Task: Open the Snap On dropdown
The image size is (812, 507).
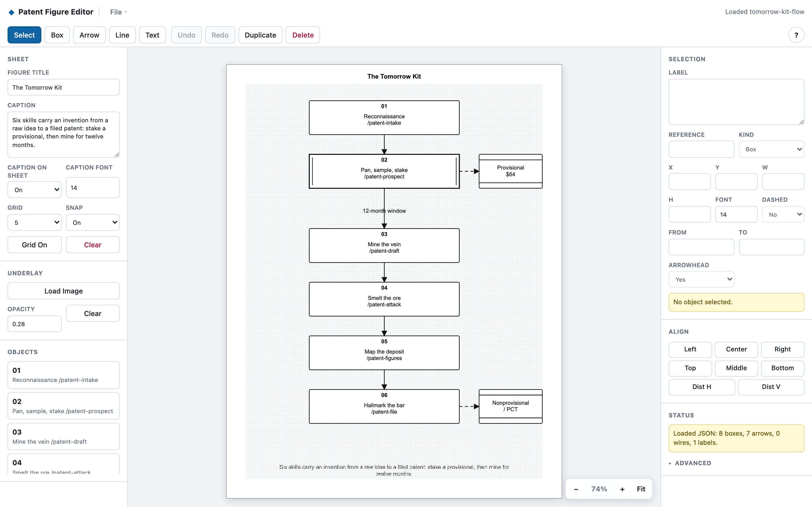Action: pyautogui.click(x=93, y=223)
